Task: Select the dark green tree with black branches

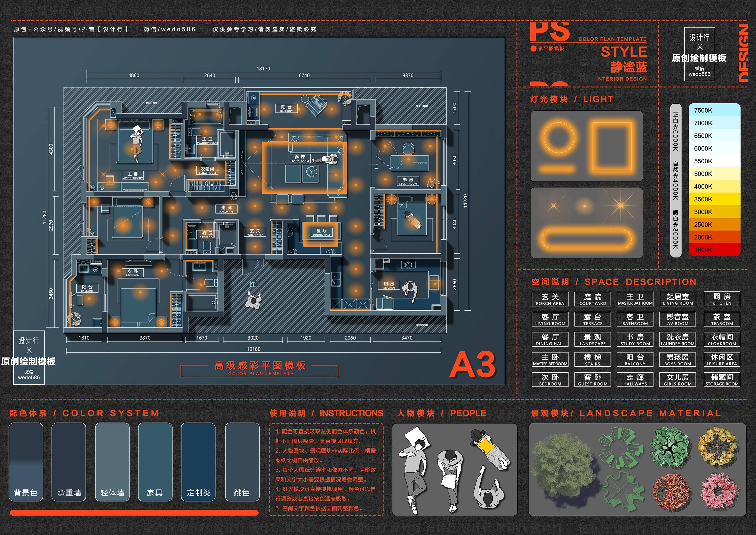Action: coord(670,447)
